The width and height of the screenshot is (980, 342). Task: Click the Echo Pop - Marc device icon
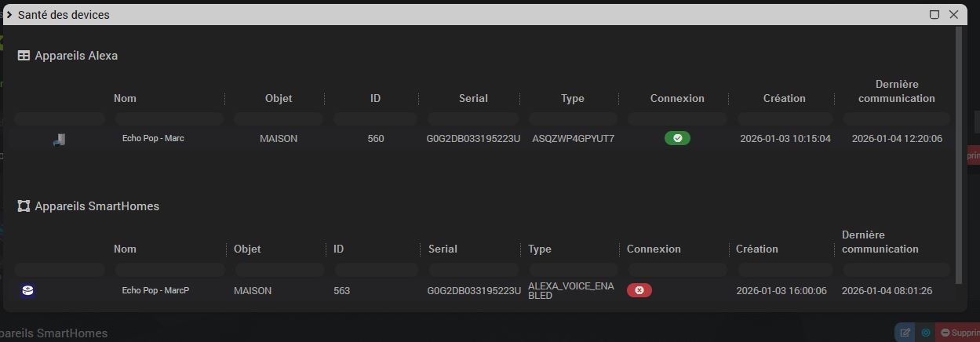(x=60, y=139)
